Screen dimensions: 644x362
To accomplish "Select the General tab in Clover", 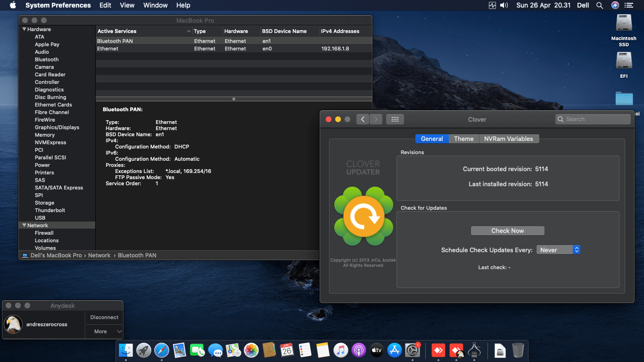I will pos(432,139).
